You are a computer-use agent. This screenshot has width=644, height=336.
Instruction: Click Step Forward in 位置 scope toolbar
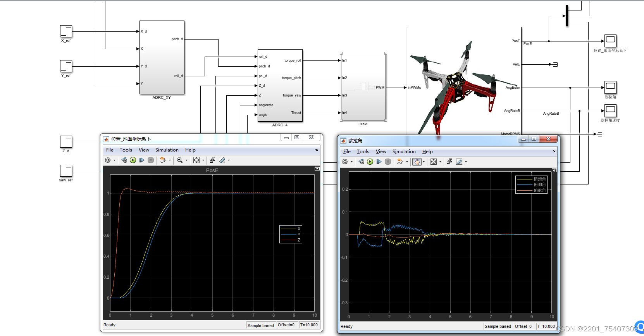[142, 160]
